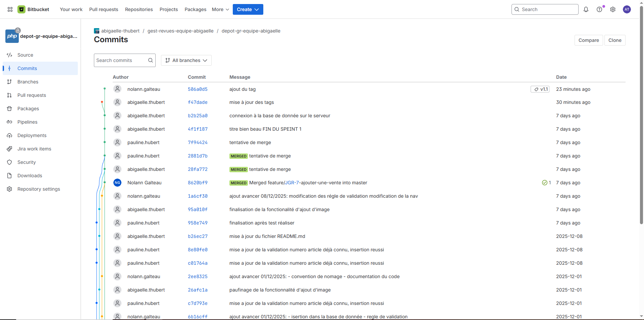Open commit hash b26ec27

[198, 236]
